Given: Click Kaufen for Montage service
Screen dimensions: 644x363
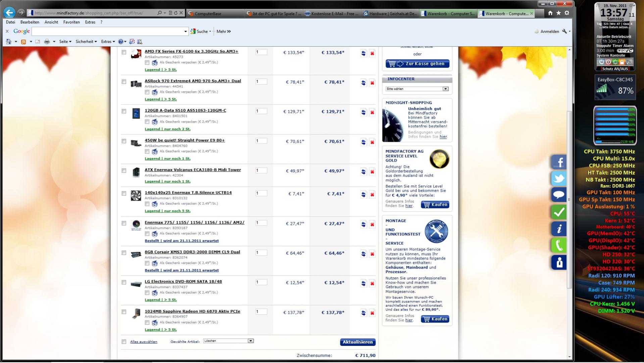Looking at the screenshot, I should (x=435, y=319).
